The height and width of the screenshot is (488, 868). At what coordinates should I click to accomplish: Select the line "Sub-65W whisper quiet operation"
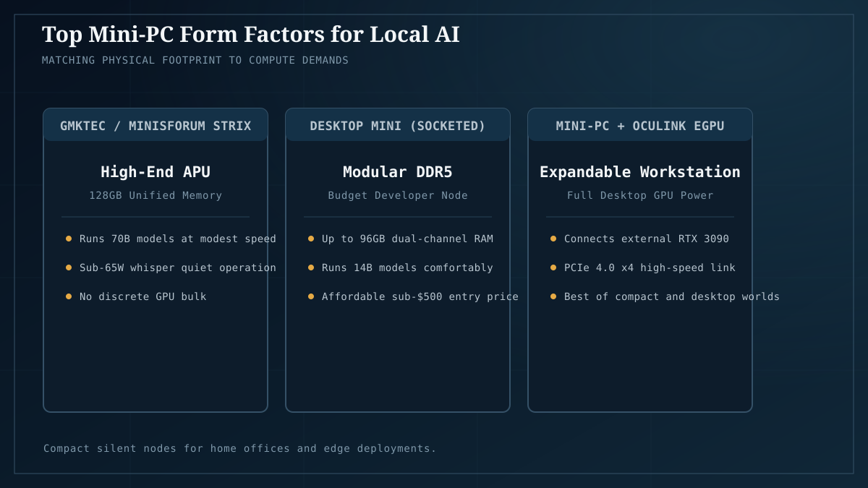pos(178,267)
